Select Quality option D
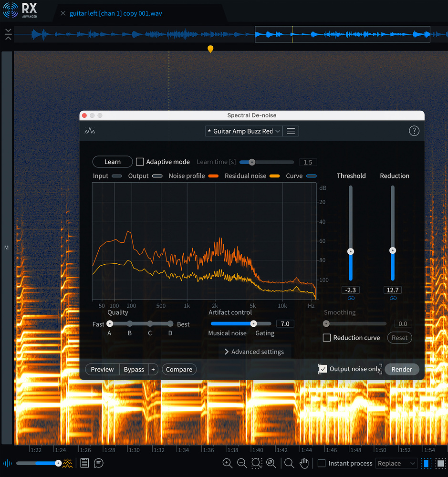The image size is (448, 477). (x=170, y=324)
